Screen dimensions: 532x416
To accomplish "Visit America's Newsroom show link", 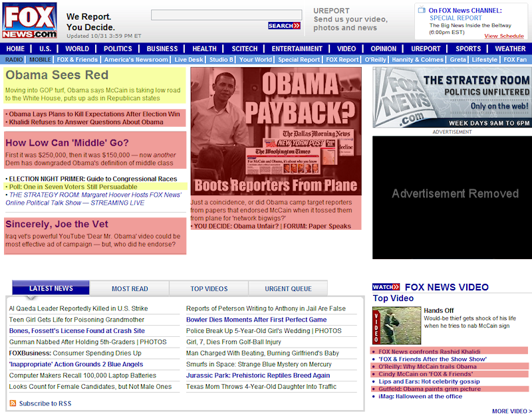I will [x=136, y=60].
